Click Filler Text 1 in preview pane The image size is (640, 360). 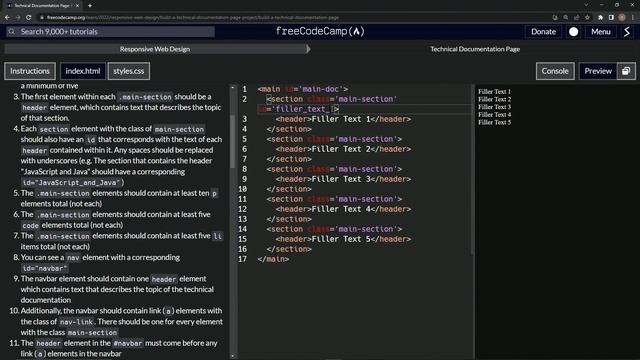[x=494, y=91]
